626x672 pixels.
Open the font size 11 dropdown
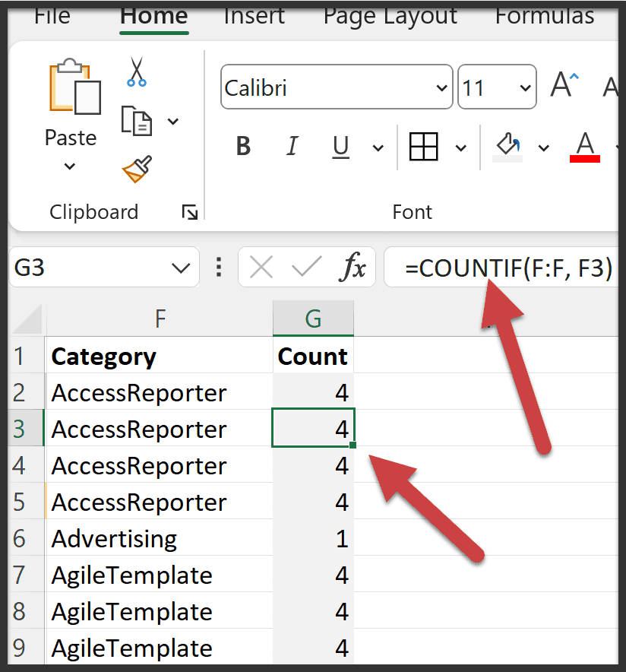524,88
